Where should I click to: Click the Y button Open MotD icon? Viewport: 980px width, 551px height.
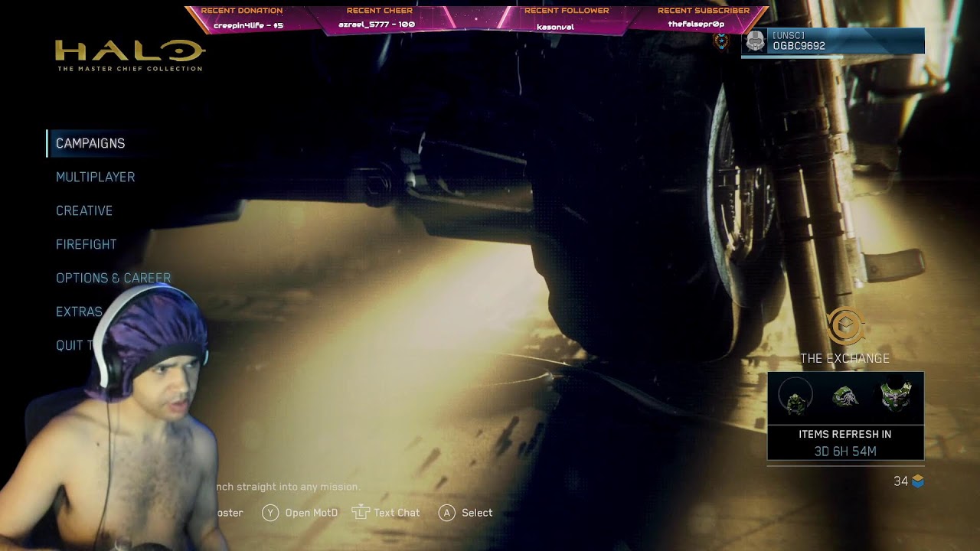pos(270,513)
